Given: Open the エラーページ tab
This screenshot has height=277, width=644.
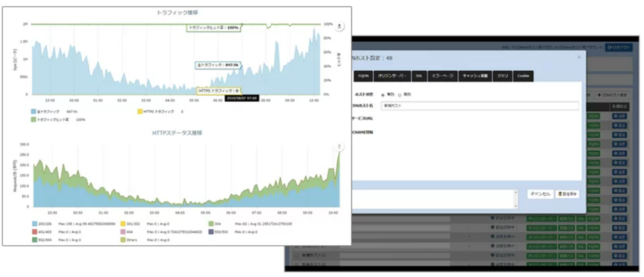Looking at the screenshot, I should coord(442,76).
